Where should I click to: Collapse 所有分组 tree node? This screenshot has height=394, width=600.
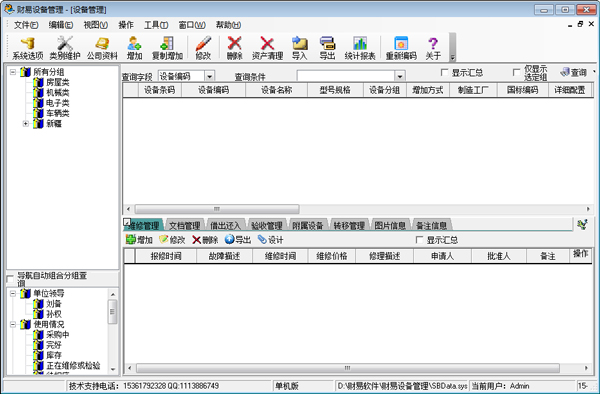click(x=13, y=72)
